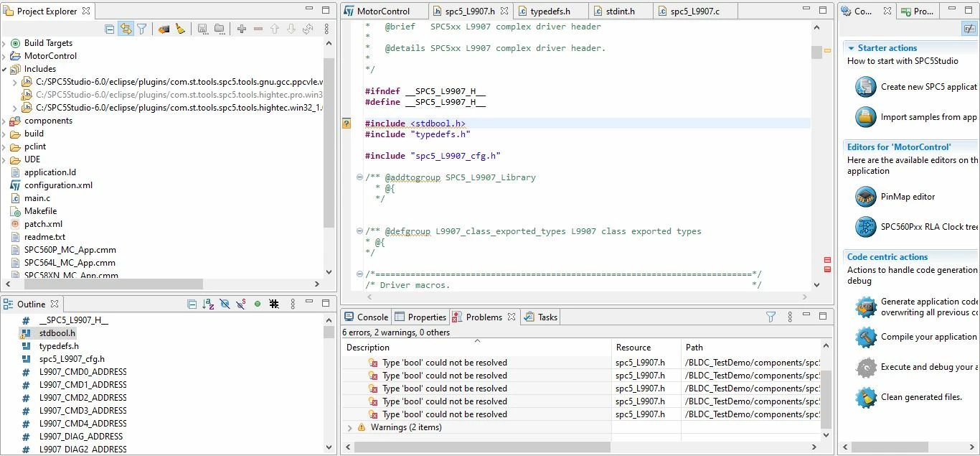The height and width of the screenshot is (456, 980).
Task: Collapse the defgroup comment fold
Action: tap(359, 231)
